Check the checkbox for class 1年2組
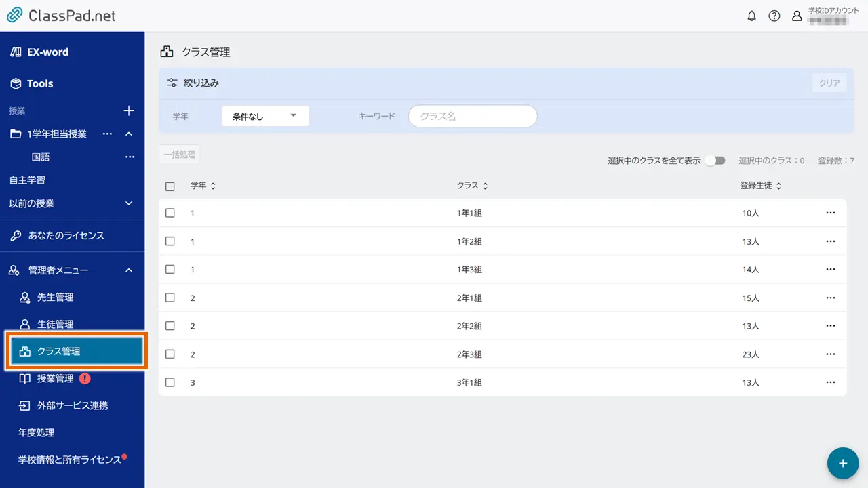The width and height of the screenshot is (868, 488). tap(170, 241)
